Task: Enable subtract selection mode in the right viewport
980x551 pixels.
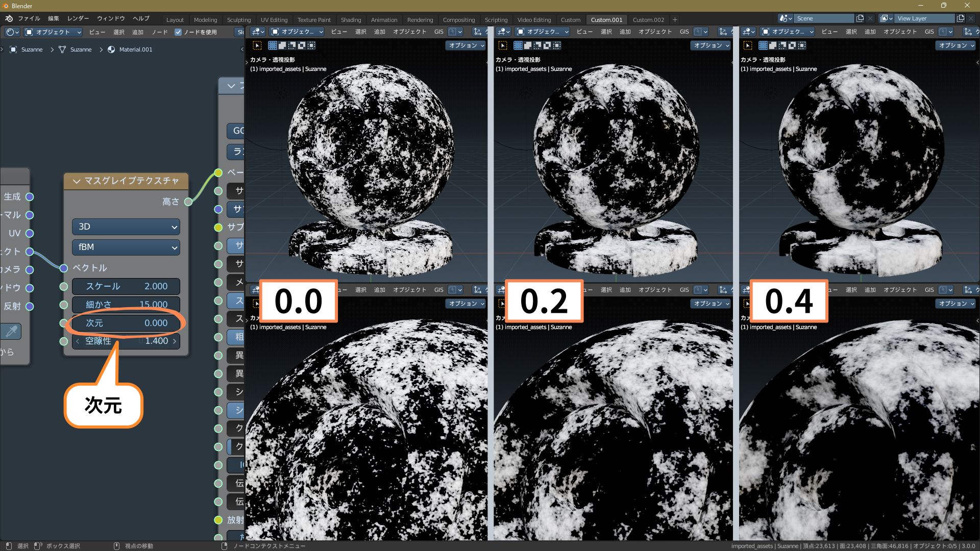Action: click(x=782, y=45)
